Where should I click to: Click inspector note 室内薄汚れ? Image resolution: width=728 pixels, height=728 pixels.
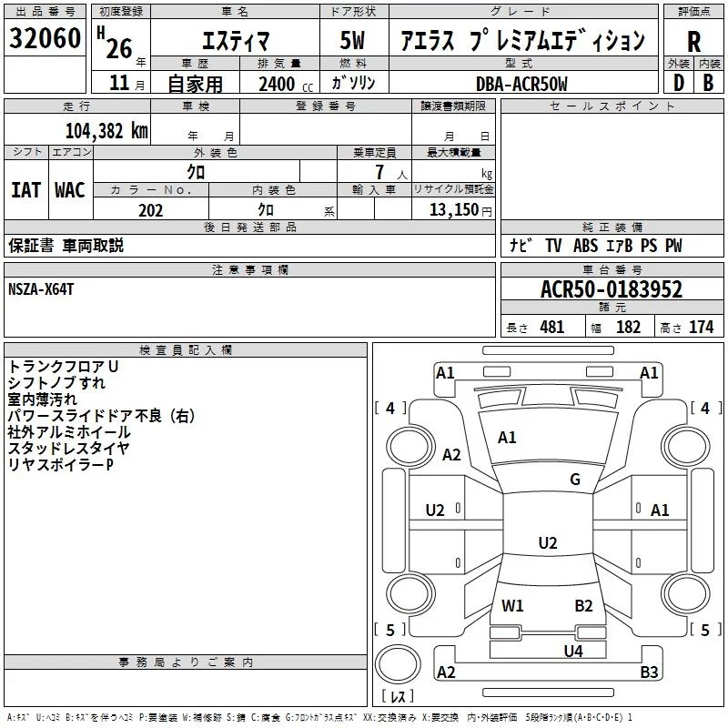point(42,399)
